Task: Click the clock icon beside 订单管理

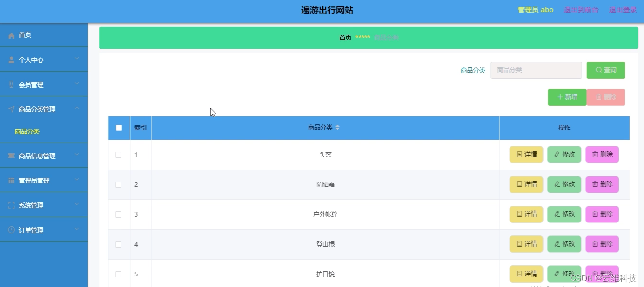Action: pyautogui.click(x=12, y=230)
